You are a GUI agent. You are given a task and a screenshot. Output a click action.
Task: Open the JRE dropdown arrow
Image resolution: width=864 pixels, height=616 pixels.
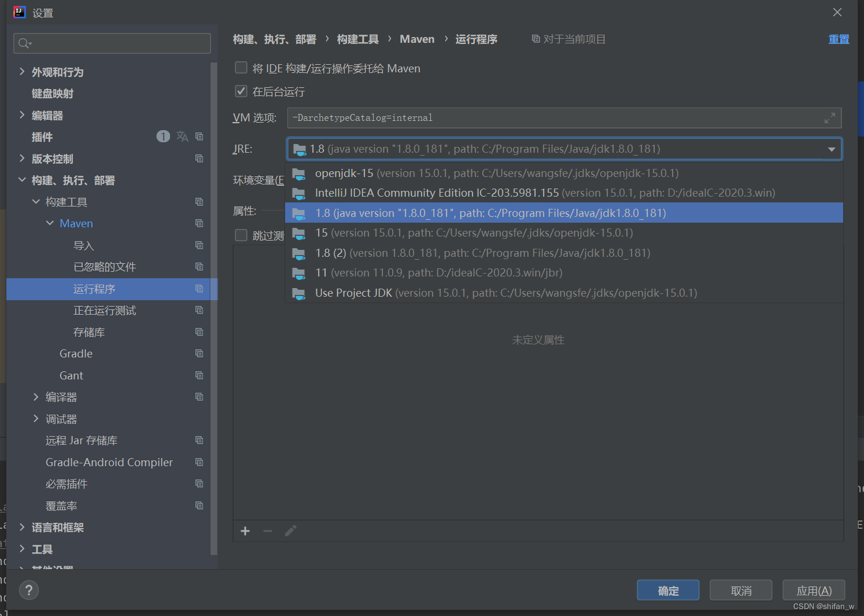pyautogui.click(x=832, y=149)
